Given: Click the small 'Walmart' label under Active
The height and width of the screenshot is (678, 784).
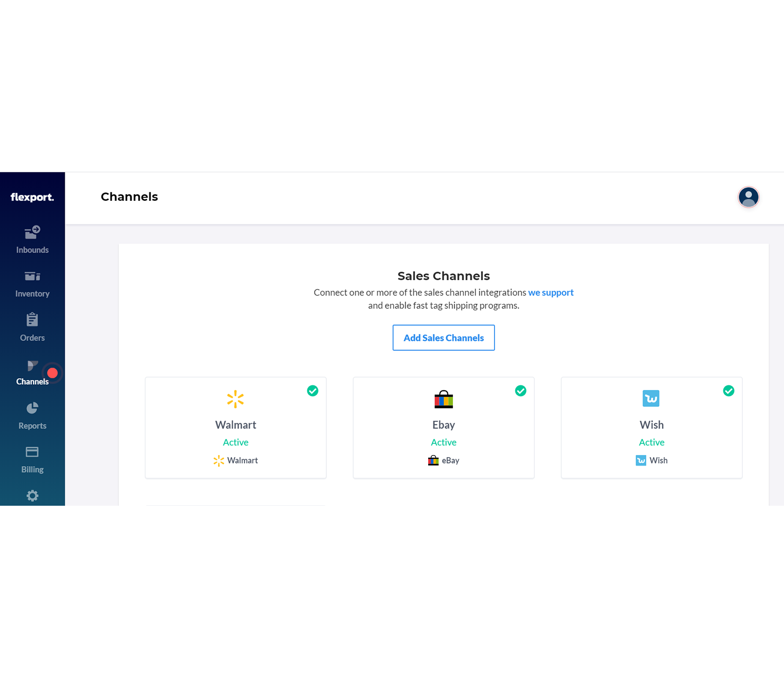Looking at the screenshot, I should [x=242, y=461].
